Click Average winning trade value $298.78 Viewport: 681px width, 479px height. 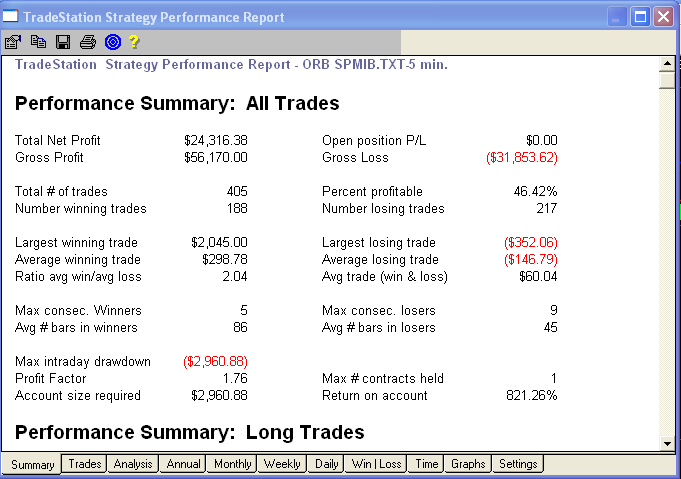pos(225,259)
